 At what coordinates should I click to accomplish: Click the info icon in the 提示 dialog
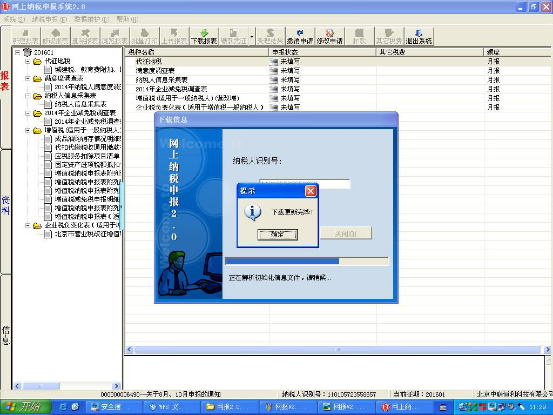[253, 212]
